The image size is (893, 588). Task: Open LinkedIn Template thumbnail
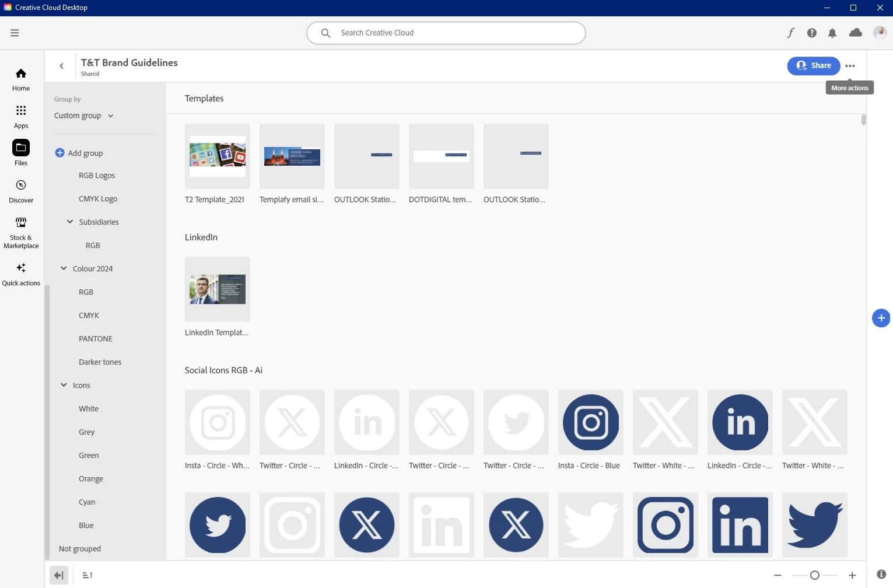[x=218, y=289]
